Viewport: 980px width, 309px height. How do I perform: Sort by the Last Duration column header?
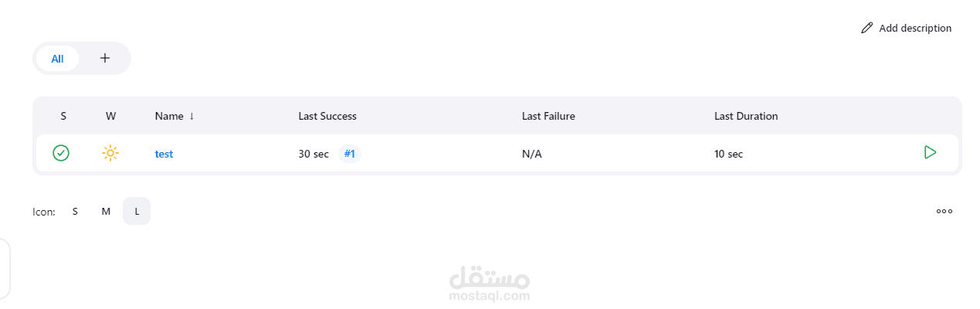point(746,116)
